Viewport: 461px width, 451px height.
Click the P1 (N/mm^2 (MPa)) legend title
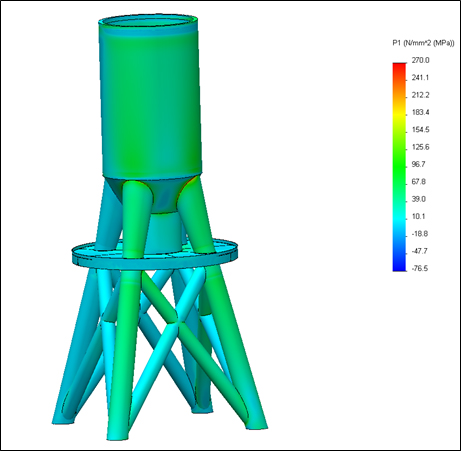pyautogui.click(x=423, y=43)
